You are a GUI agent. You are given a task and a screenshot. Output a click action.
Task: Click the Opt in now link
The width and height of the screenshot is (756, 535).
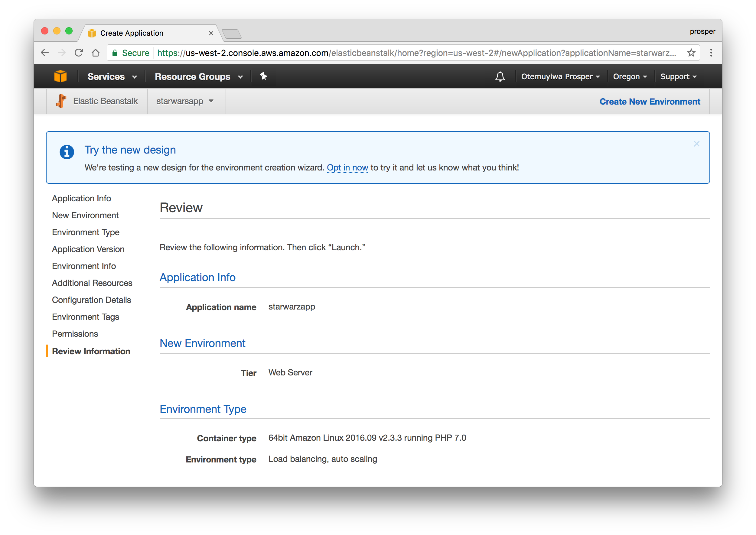[347, 168]
